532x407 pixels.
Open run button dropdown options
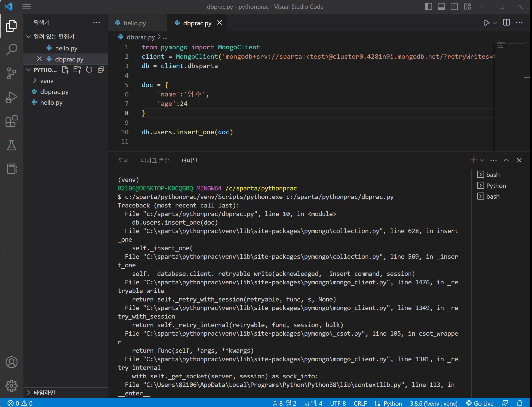(495, 23)
